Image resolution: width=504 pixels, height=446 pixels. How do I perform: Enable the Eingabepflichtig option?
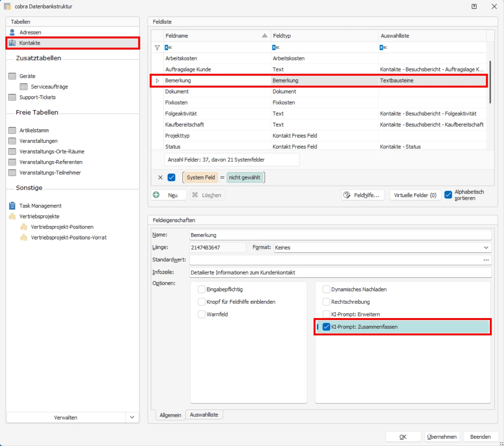(202, 289)
